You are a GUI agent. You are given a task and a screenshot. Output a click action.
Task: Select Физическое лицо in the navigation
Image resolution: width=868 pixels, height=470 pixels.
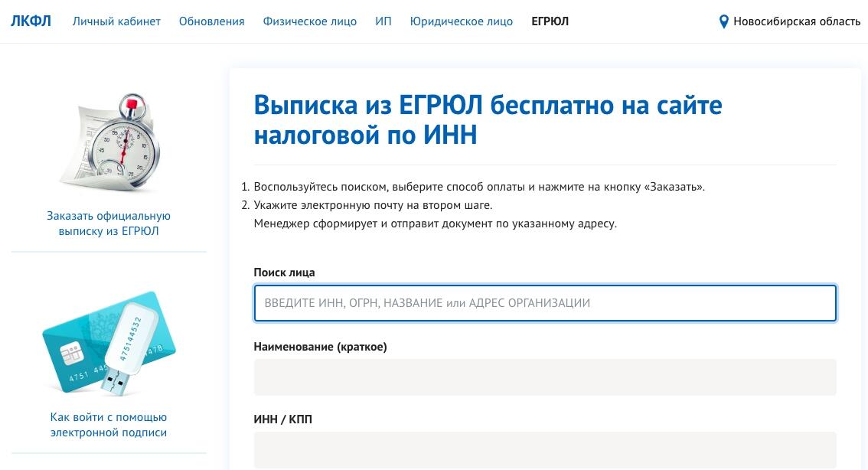(309, 21)
